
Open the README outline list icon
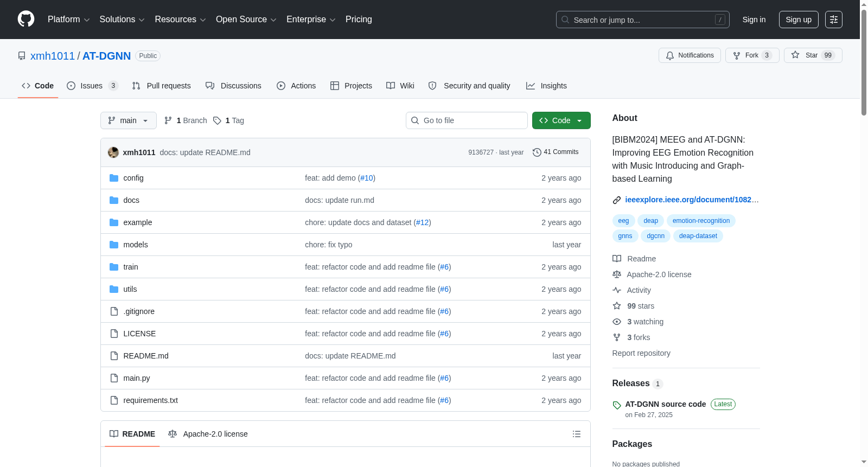click(x=577, y=434)
